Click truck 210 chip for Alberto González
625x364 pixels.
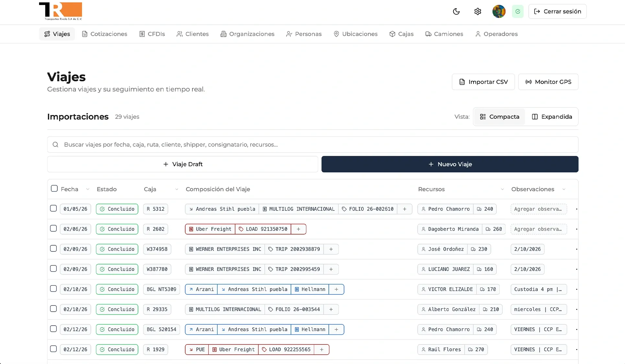click(491, 309)
